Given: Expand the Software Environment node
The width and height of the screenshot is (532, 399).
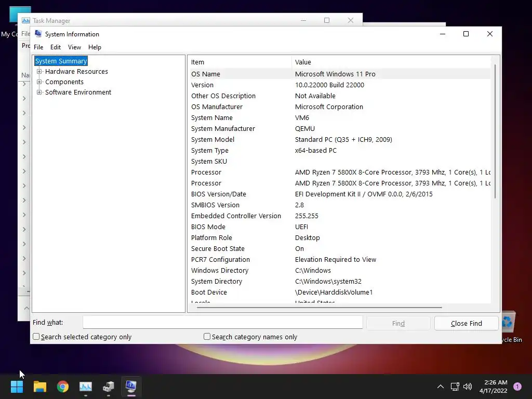Looking at the screenshot, I should [x=39, y=92].
